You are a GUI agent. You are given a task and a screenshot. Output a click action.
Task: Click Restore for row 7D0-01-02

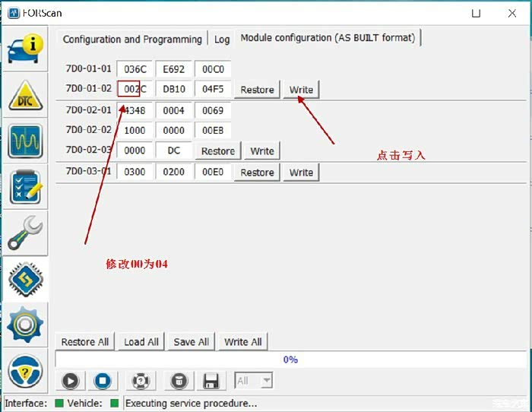257,90
